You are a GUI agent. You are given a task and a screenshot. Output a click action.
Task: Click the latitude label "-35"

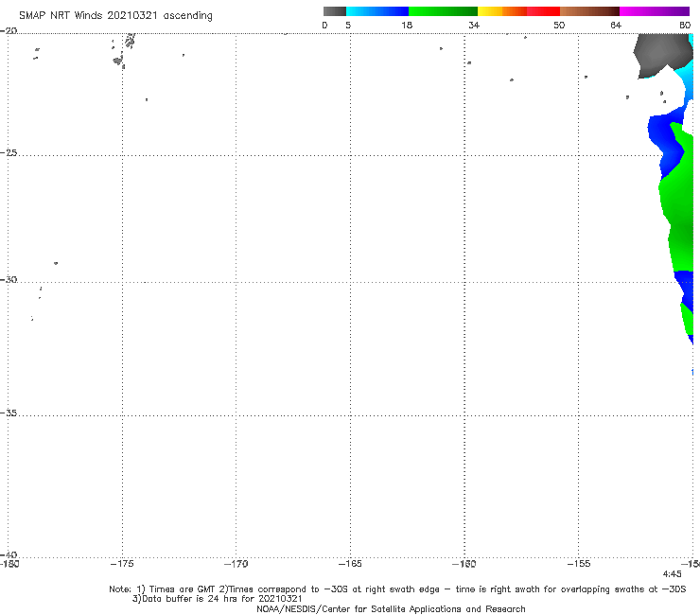click(9, 413)
